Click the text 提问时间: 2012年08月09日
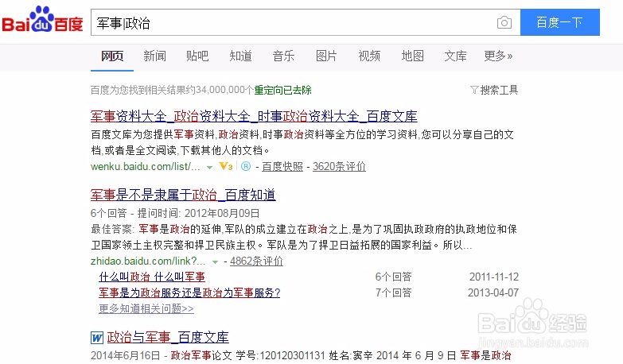623x364 pixels. (x=198, y=213)
